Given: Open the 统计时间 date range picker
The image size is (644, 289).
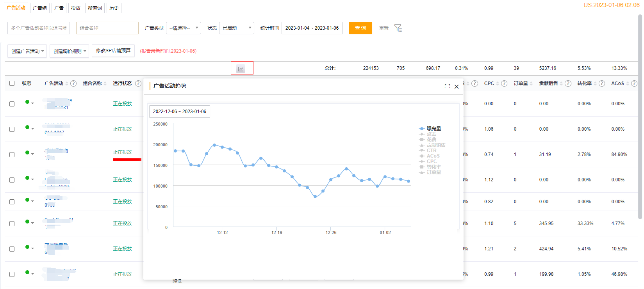Looking at the screenshot, I should pyautogui.click(x=312, y=28).
